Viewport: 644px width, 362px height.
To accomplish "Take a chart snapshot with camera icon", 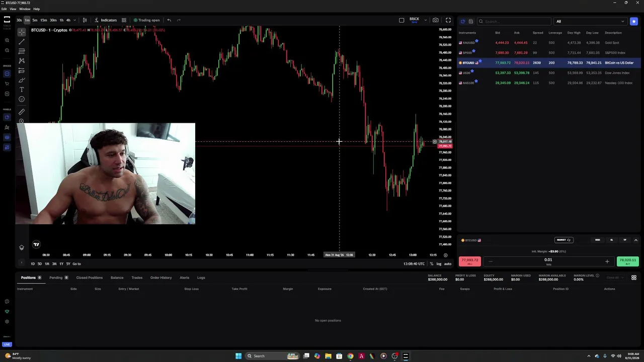I will click(x=435, y=20).
